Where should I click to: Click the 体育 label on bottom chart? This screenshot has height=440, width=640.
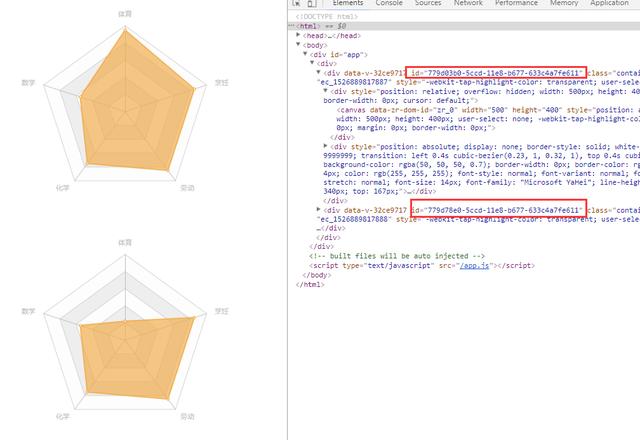(x=125, y=242)
